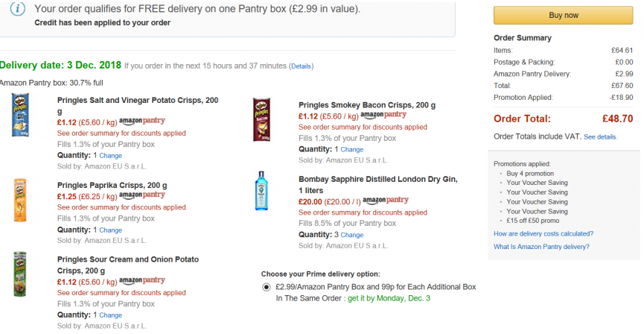Click the yellow Buy now button
Screen dimensions: 644x334
click(563, 15)
